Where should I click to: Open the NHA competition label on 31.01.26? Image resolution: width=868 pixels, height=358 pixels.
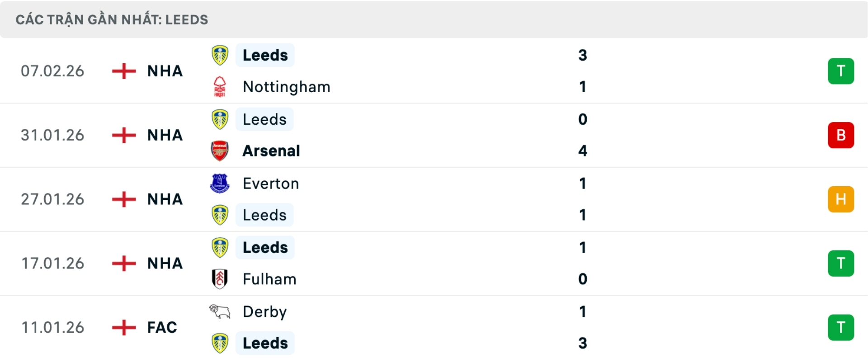click(x=164, y=135)
